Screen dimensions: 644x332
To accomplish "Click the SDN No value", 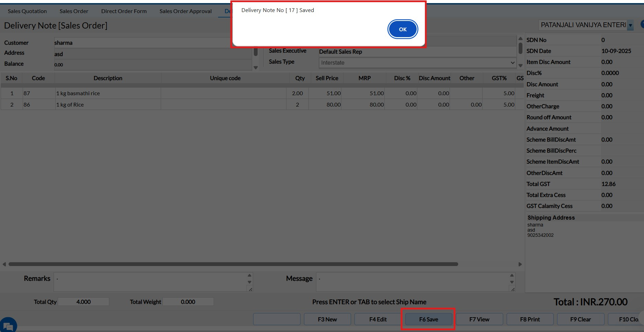I will click(x=603, y=40).
